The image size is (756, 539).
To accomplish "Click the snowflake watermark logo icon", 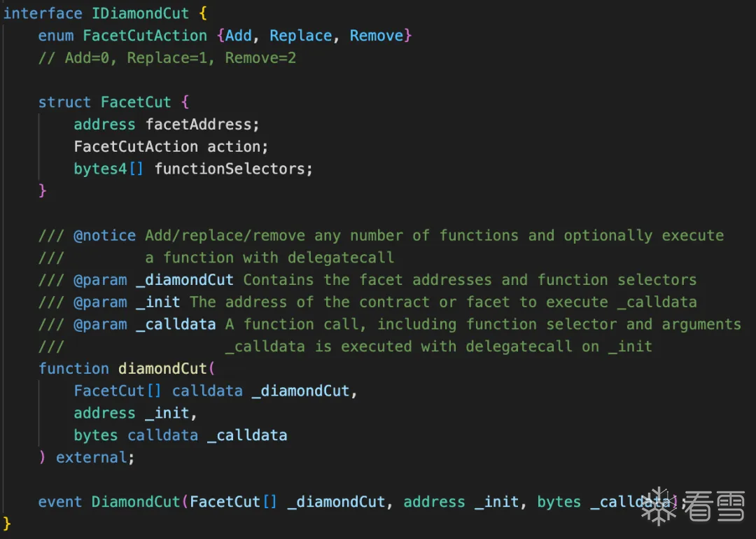I will click(659, 506).
